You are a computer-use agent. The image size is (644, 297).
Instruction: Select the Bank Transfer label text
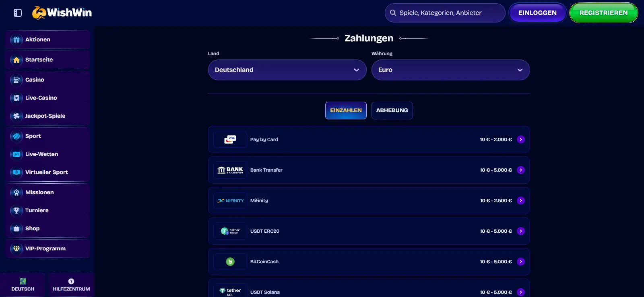tap(266, 170)
